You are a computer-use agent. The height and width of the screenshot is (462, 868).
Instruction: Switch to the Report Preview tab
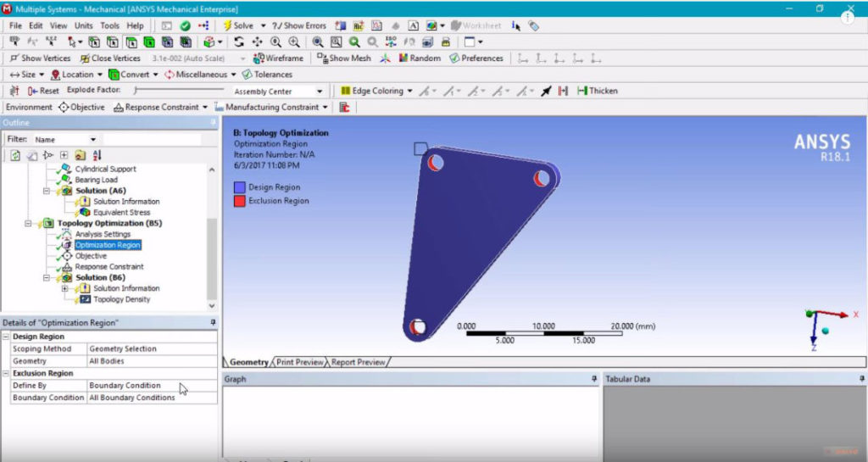tap(359, 363)
